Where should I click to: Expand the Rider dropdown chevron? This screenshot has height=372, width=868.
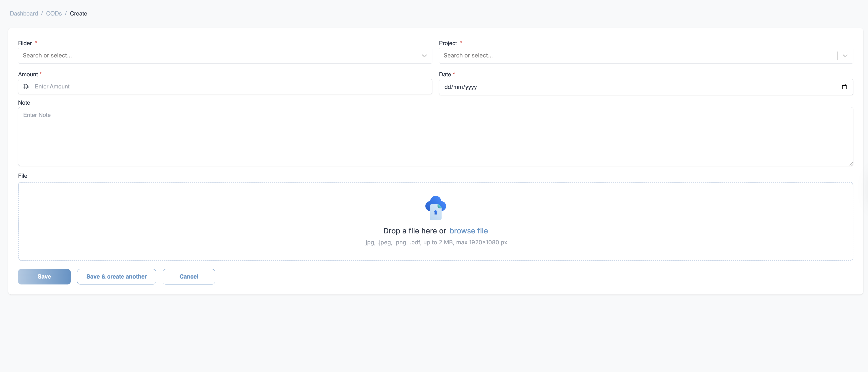(x=425, y=56)
